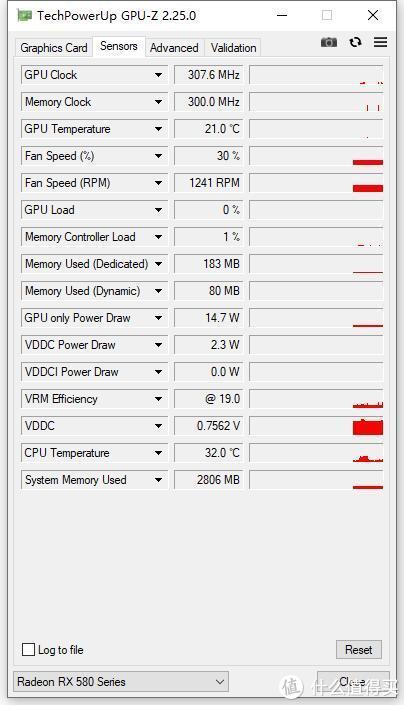Image resolution: width=404 pixels, height=705 pixels.
Task: Switch to the Graphics Card tab
Action: click(54, 48)
